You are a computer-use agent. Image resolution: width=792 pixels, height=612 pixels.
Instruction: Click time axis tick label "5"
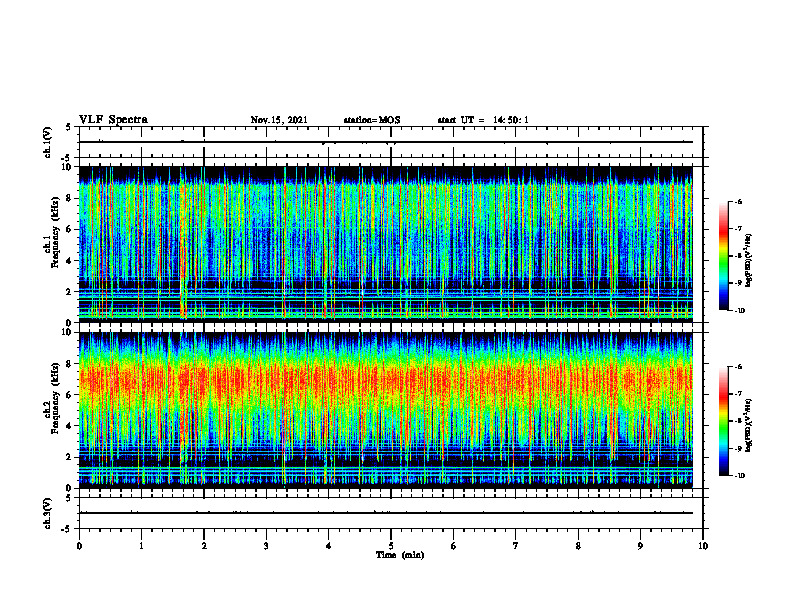(x=391, y=546)
